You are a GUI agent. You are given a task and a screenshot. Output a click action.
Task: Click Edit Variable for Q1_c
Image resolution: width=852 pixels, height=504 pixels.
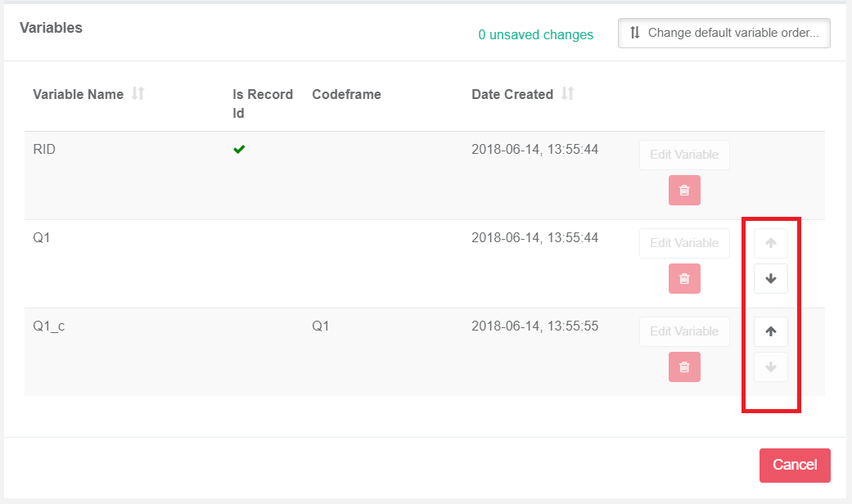684,331
